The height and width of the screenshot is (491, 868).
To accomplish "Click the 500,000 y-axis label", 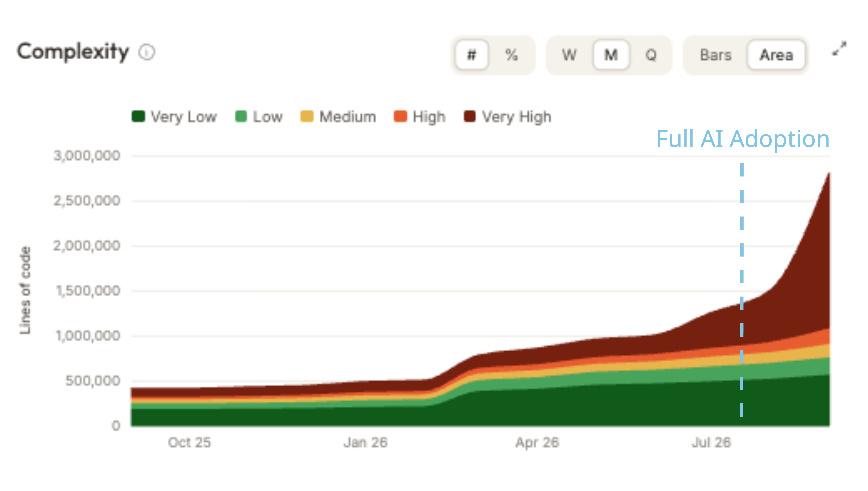I will coord(93,381).
